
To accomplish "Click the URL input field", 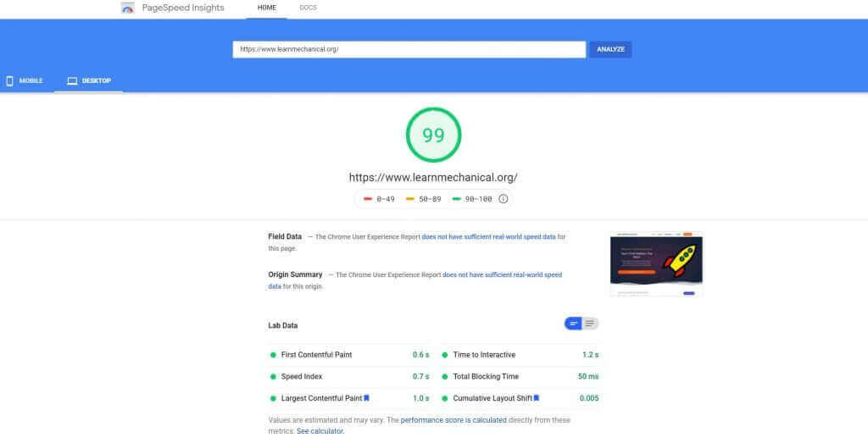I will (x=409, y=49).
